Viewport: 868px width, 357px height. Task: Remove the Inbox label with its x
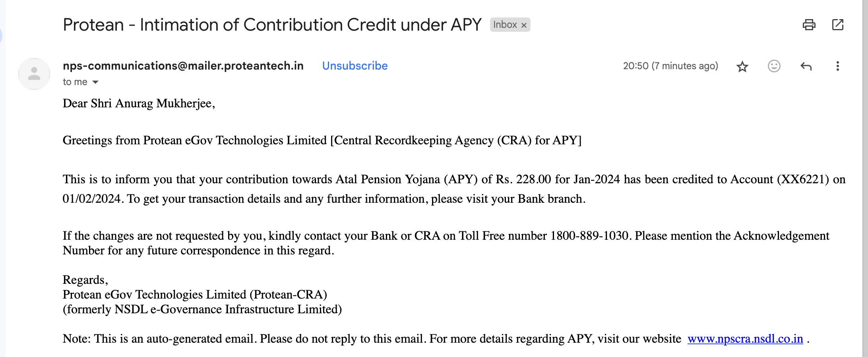coord(524,25)
